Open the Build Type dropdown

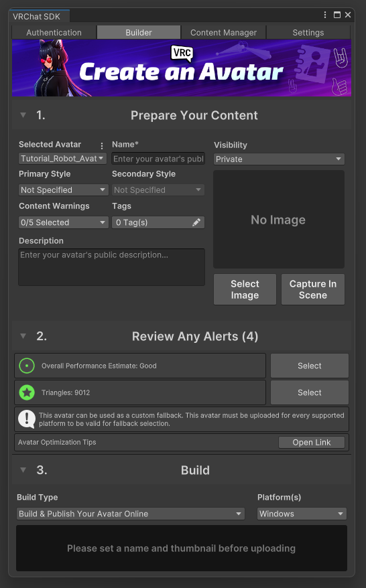pyautogui.click(x=131, y=514)
